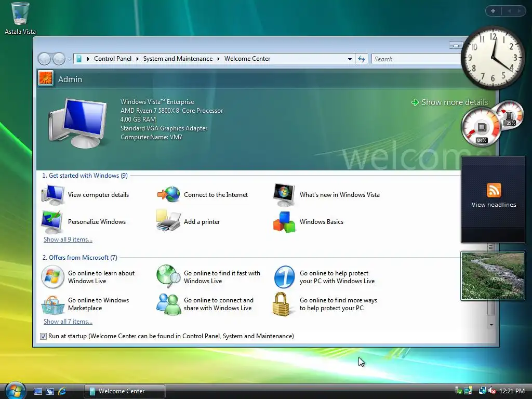532x399 pixels.
Task: Click the find it fast magnifier globe icon
Action: click(x=168, y=276)
